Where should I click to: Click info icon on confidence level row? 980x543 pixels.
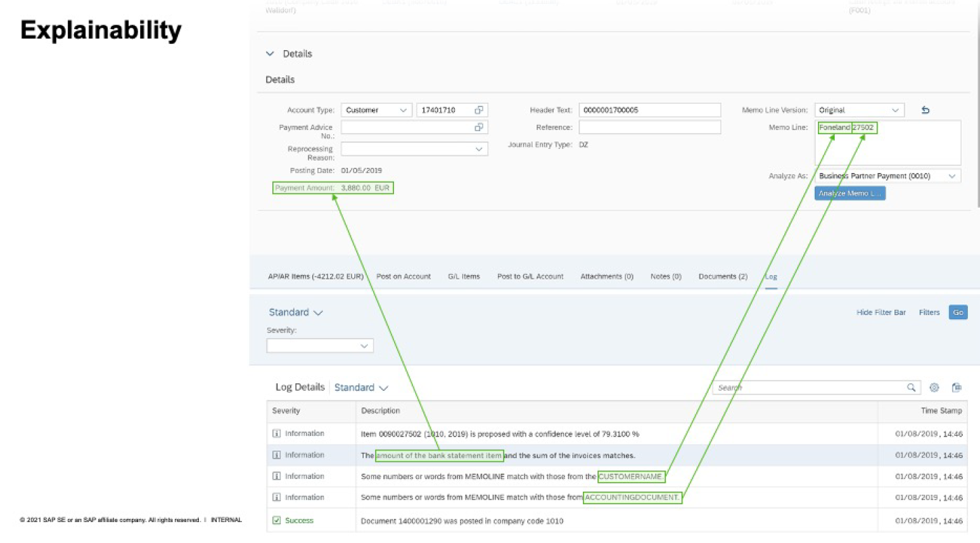click(x=276, y=434)
